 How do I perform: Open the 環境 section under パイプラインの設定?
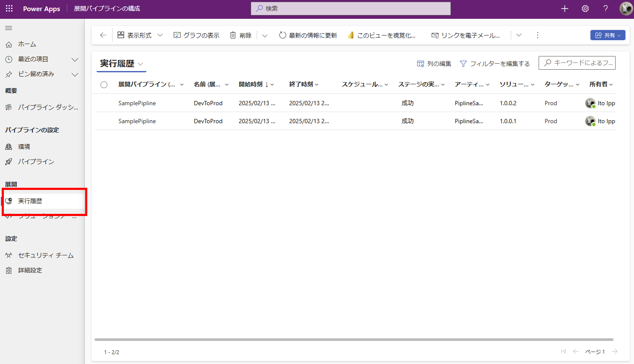point(25,146)
